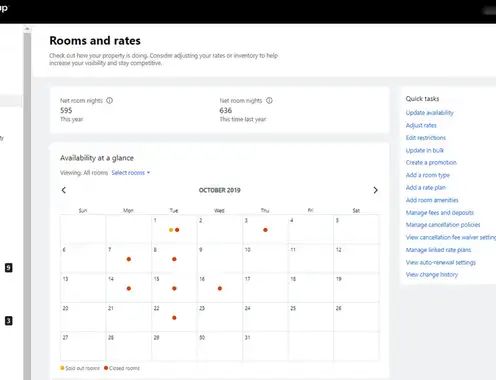Advance to next month with right arrow

(375, 190)
